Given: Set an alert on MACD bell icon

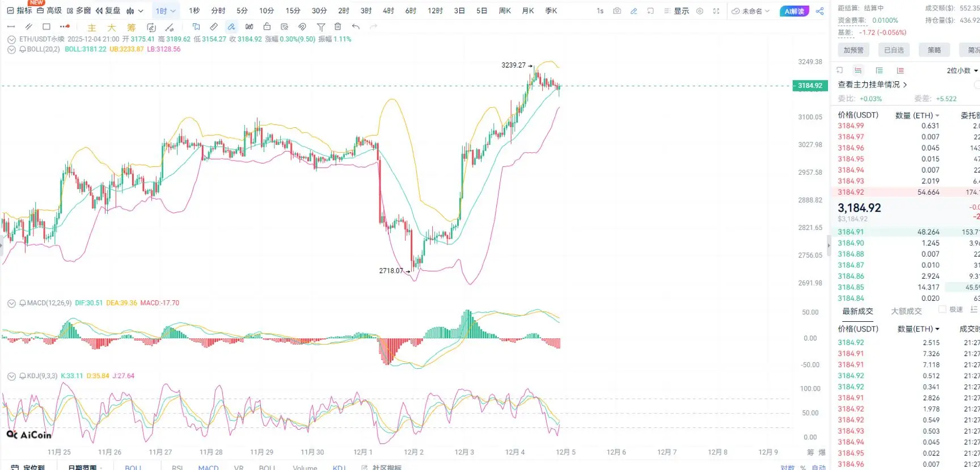Looking at the screenshot, I should [x=23, y=303].
